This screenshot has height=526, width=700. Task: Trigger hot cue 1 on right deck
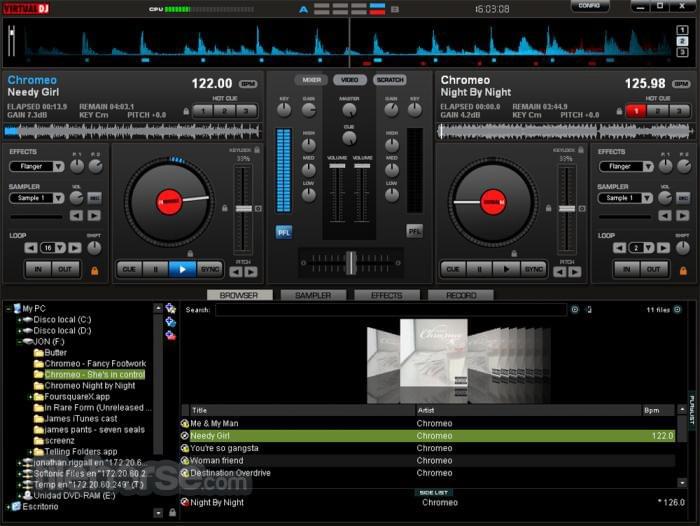pos(636,111)
